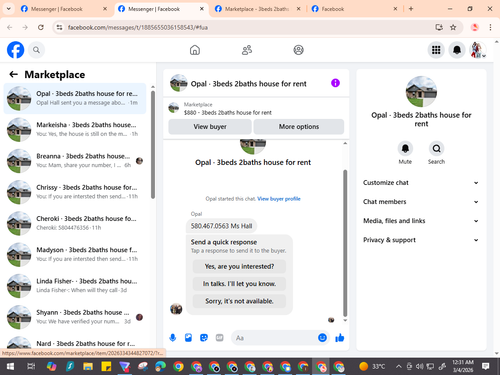Viewport: 500px width, 375px height.
Task: Go to the Home feed icon
Action: (195, 50)
